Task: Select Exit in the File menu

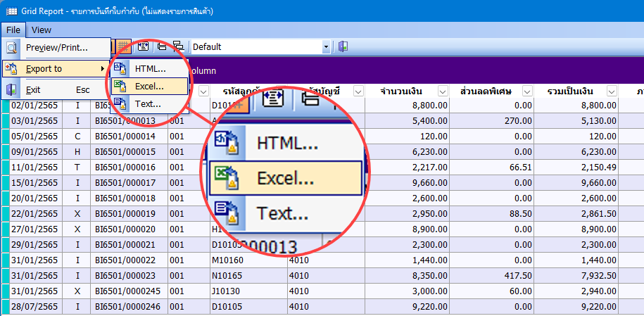Action: click(33, 90)
